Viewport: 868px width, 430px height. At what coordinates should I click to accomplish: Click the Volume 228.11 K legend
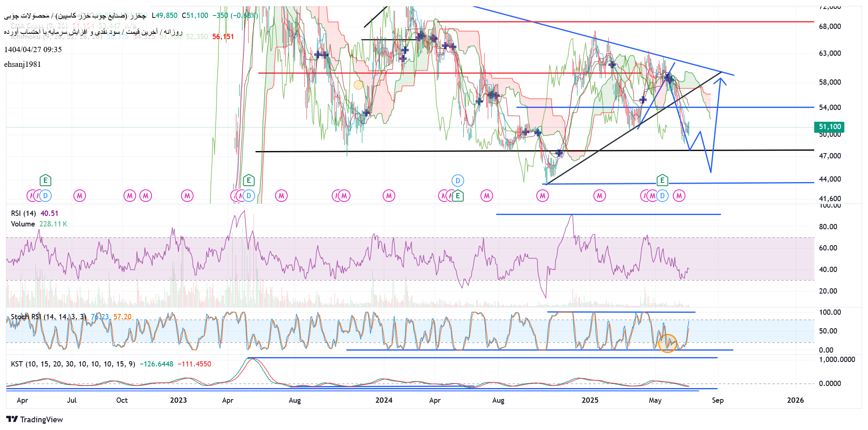(39, 224)
